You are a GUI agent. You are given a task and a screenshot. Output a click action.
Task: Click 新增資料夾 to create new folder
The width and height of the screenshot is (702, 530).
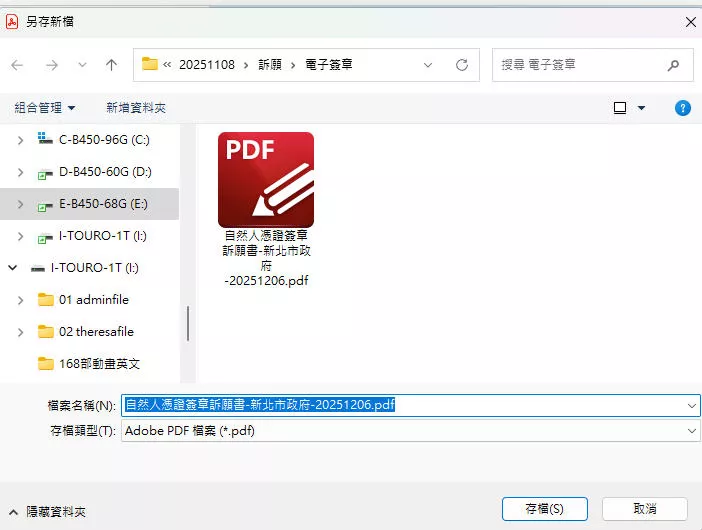(136, 108)
